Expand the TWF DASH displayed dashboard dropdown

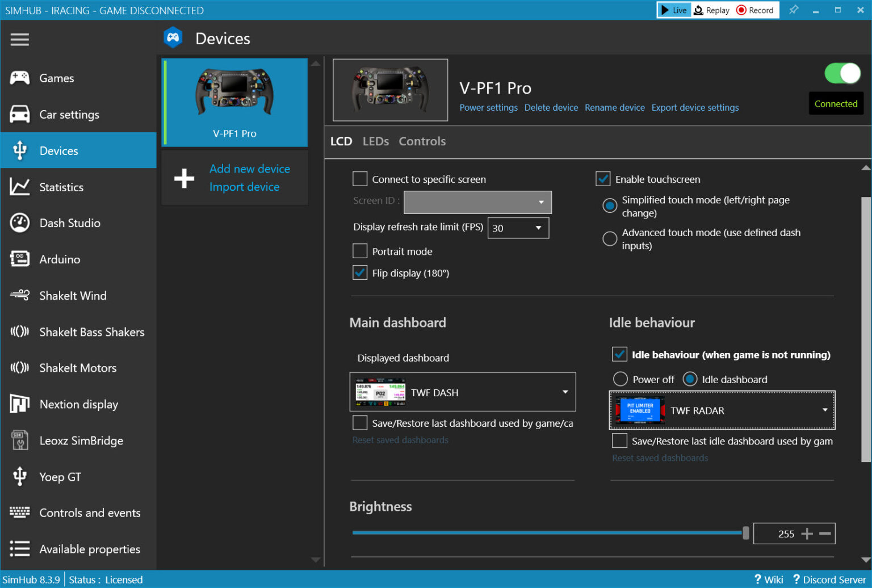coord(565,392)
